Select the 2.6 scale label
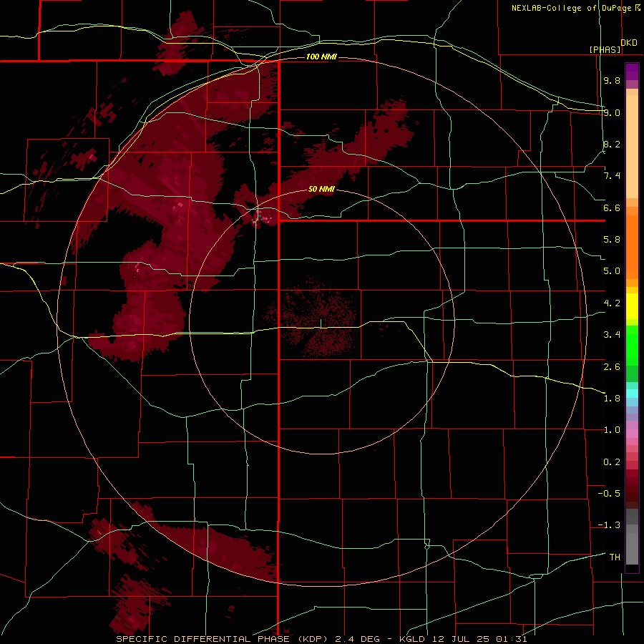This screenshot has height=644, width=644. coord(612,367)
